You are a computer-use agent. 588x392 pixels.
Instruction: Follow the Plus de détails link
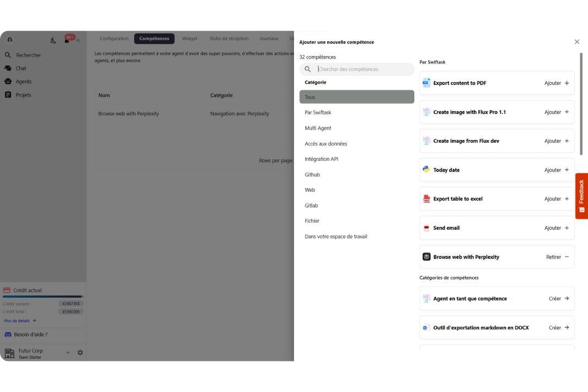[x=17, y=320]
